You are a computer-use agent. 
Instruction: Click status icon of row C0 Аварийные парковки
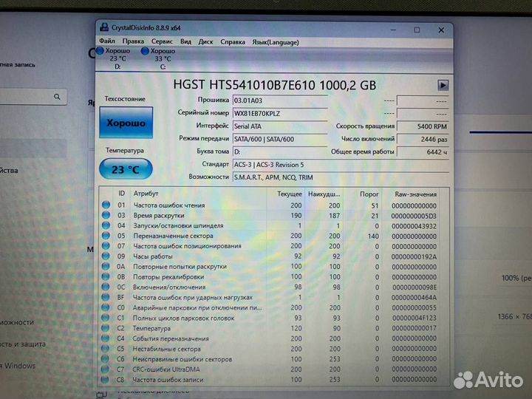[106, 307]
